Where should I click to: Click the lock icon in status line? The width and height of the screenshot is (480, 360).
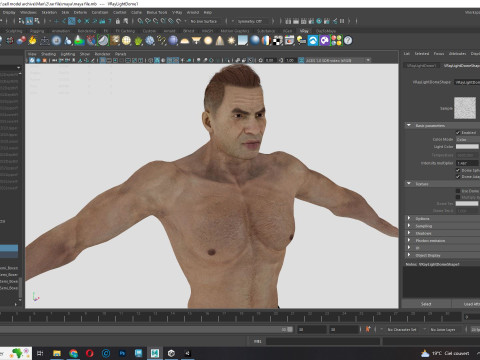(118, 21)
